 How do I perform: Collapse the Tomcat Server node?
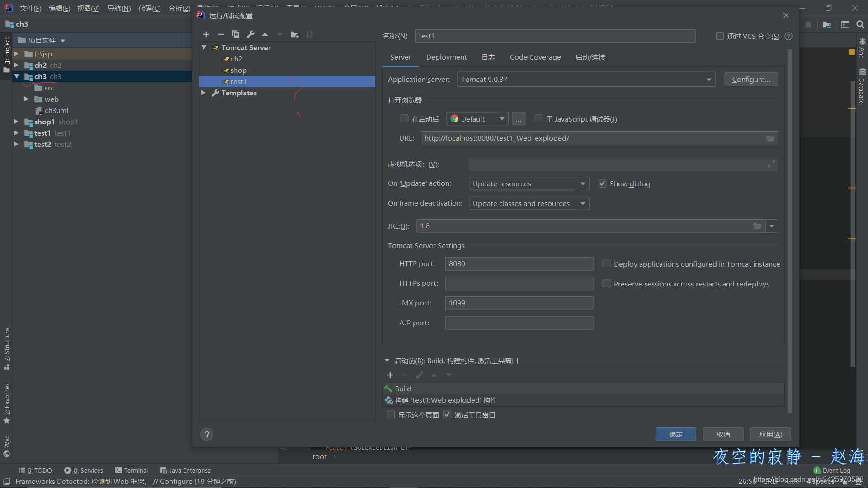[204, 47]
